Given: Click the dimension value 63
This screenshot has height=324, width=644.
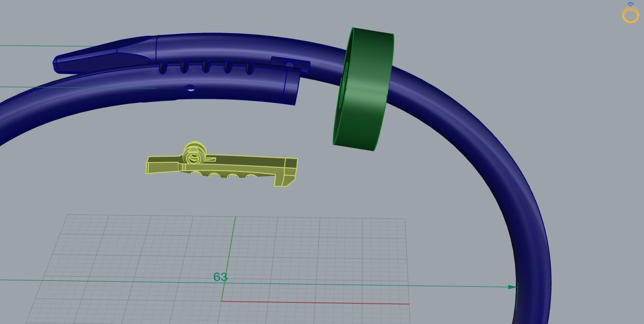Looking at the screenshot, I should coord(220,277).
